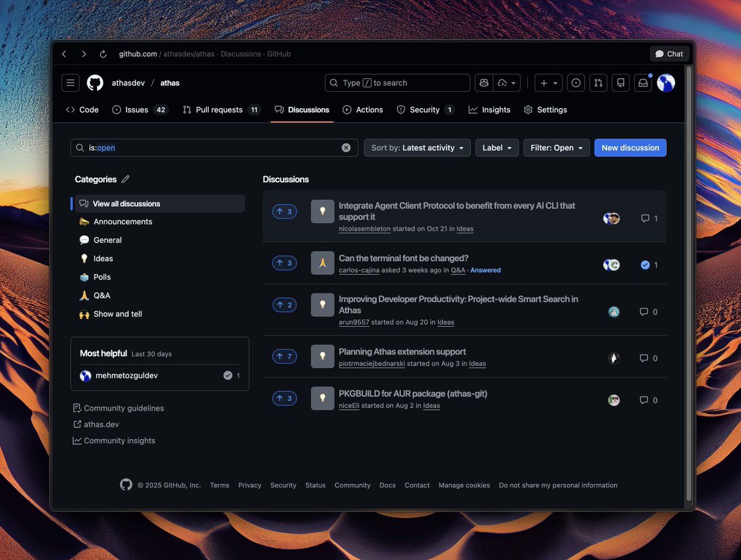Open the 'Filter: Open' dropdown

(x=556, y=148)
